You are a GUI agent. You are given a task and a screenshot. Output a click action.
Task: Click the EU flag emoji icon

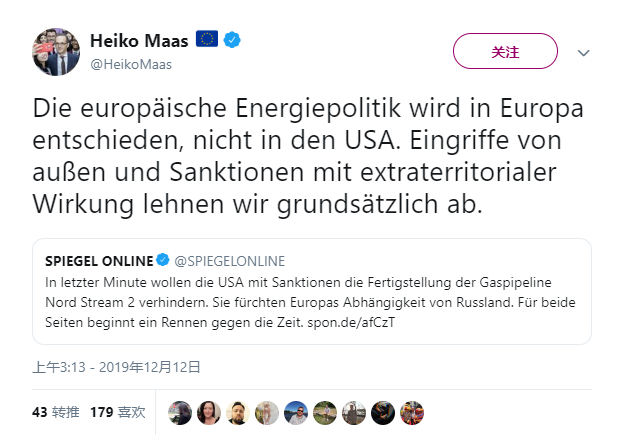(x=207, y=40)
